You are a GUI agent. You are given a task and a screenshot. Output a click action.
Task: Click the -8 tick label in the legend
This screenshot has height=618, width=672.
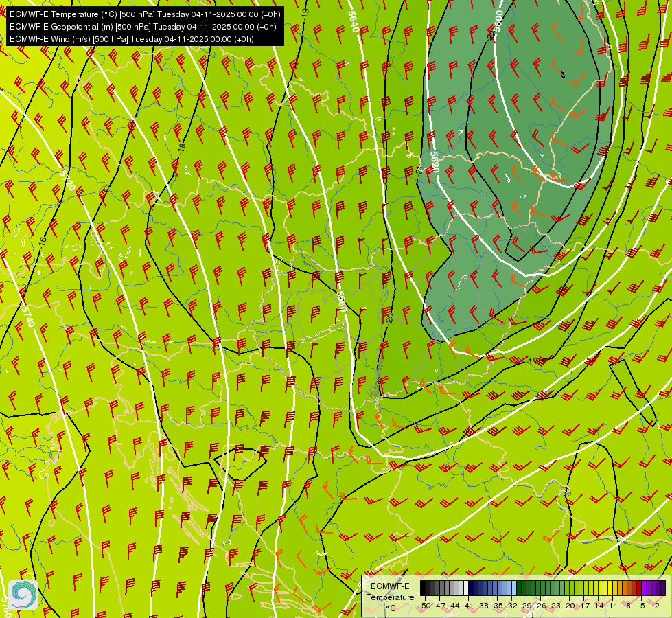pos(627,606)
